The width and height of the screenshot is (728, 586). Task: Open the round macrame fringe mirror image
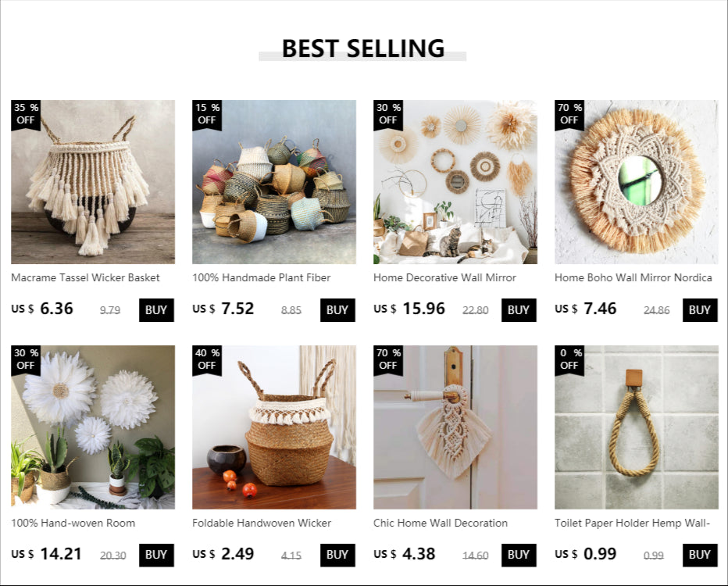point(636,182)
